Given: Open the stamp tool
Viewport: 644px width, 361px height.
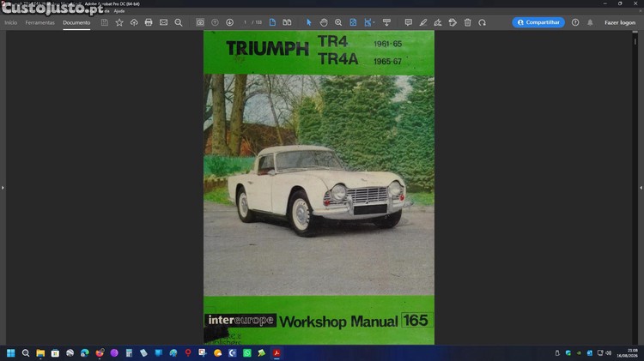Looking at the screenshot, I should 453,22.
